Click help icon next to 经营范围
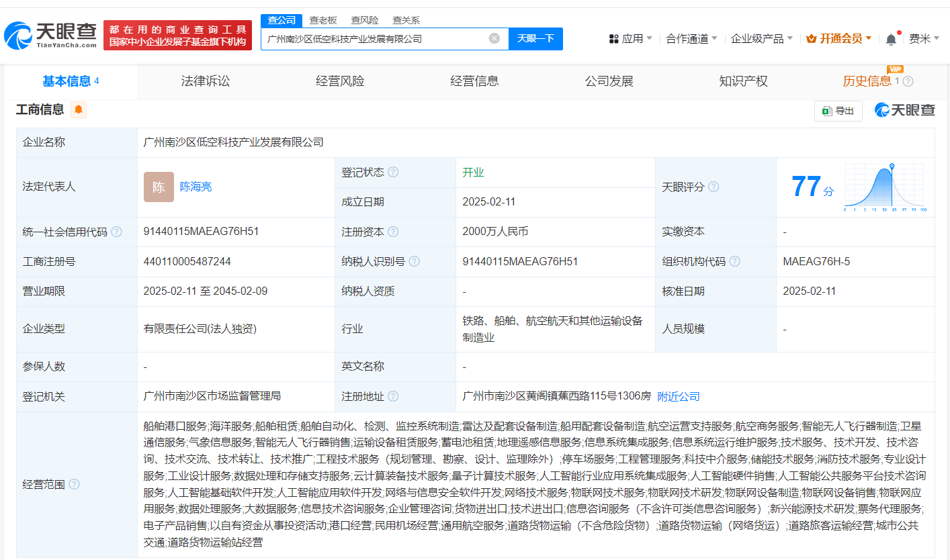Viewport: 950px width, 560px height. pos(74,484)
